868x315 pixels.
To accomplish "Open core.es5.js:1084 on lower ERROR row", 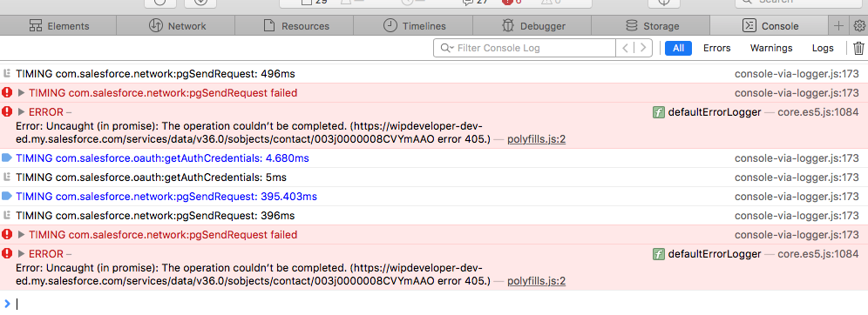I will [818, 254].
